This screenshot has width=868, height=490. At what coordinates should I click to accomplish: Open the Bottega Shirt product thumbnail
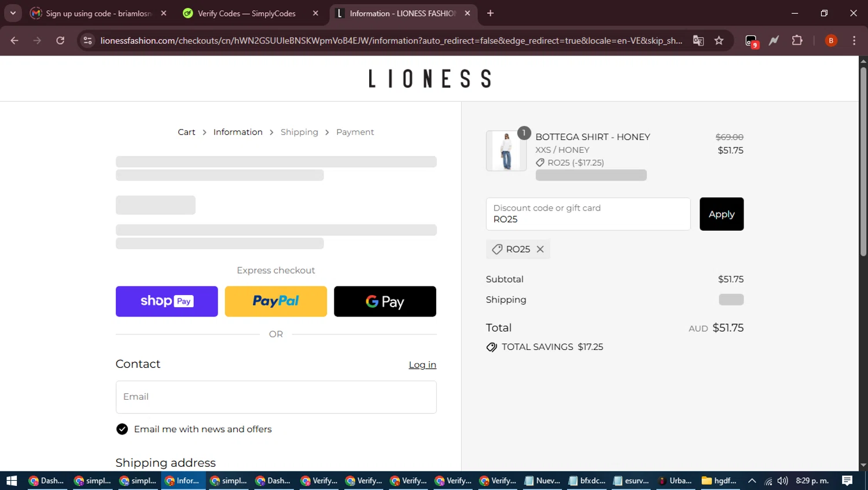(x=506, y=150)
